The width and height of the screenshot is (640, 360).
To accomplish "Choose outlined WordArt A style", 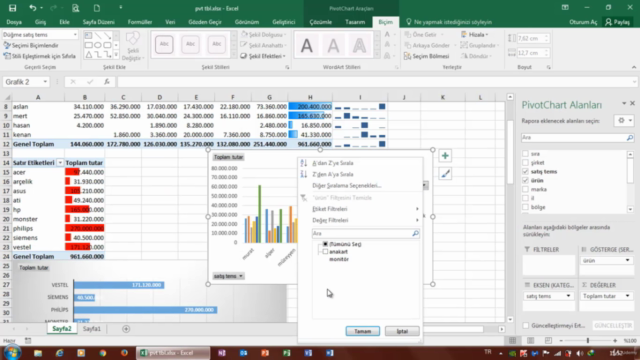I will pyautogui.click(x=359, y=45).
